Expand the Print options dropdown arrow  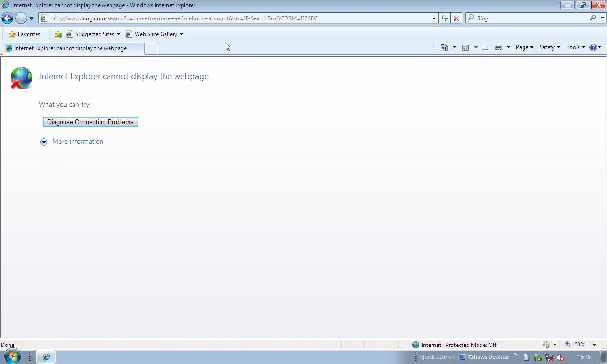coord(508,47)
